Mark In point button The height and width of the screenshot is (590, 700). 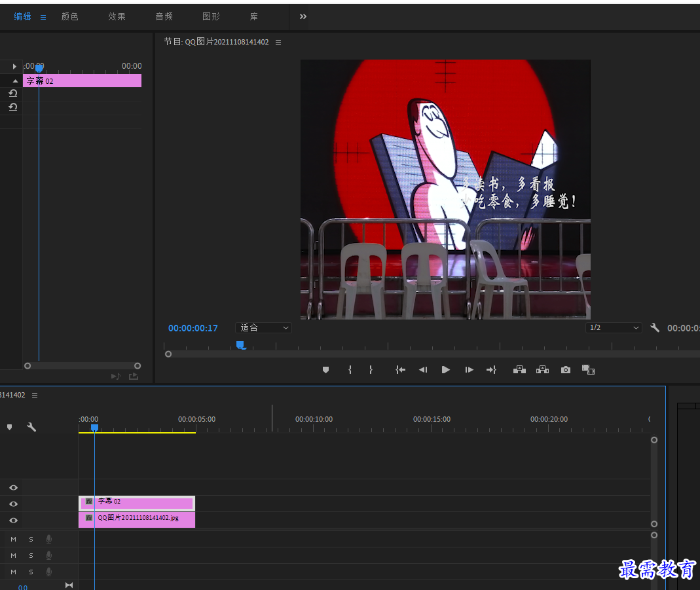point(350,370)
